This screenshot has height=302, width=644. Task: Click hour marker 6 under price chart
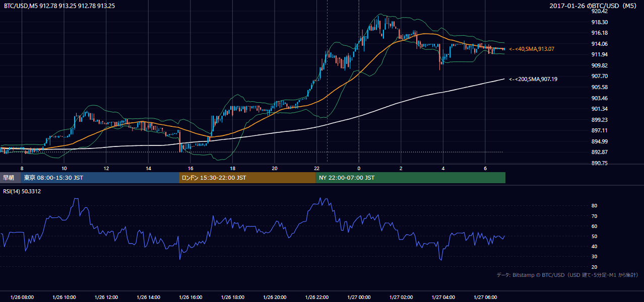pos(485,168)
